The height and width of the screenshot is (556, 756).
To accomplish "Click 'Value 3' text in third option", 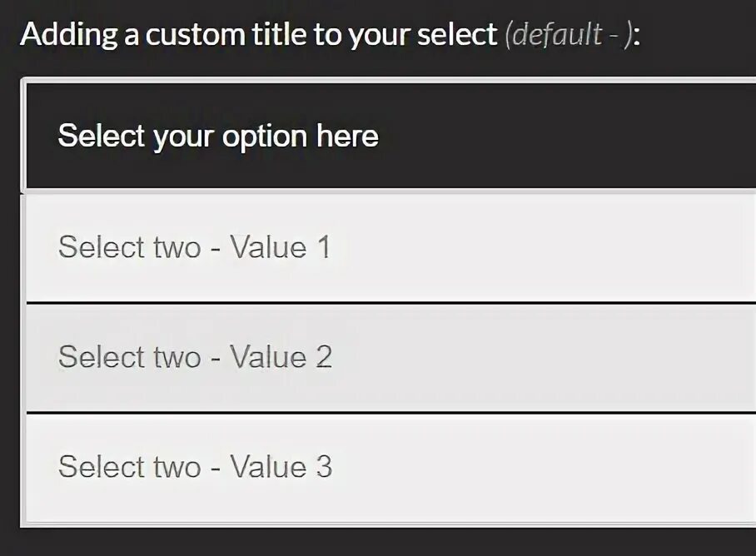I will 281,467.
